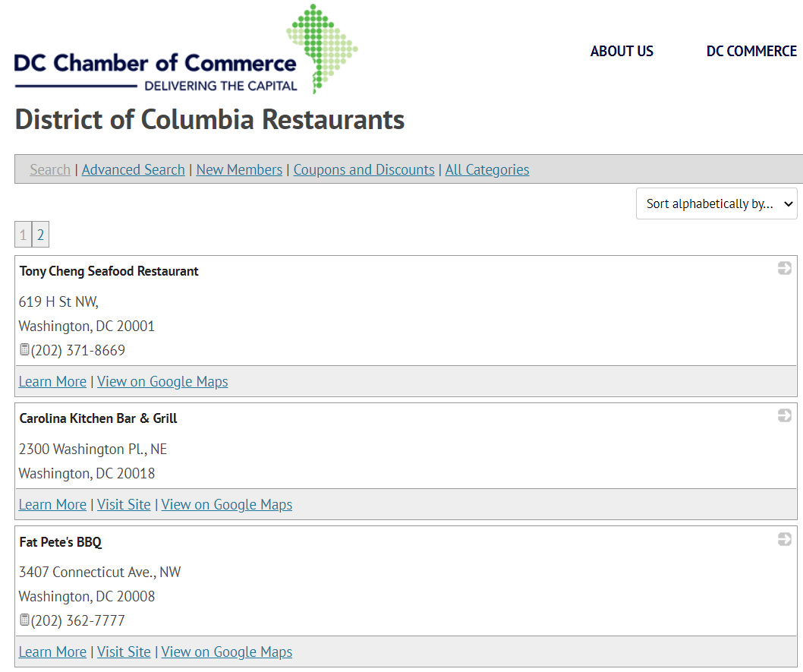Learn More about Tony Cheng Seafood Restaurant
803x672 pixels.
pyautogui.click(x=52, y=381)
